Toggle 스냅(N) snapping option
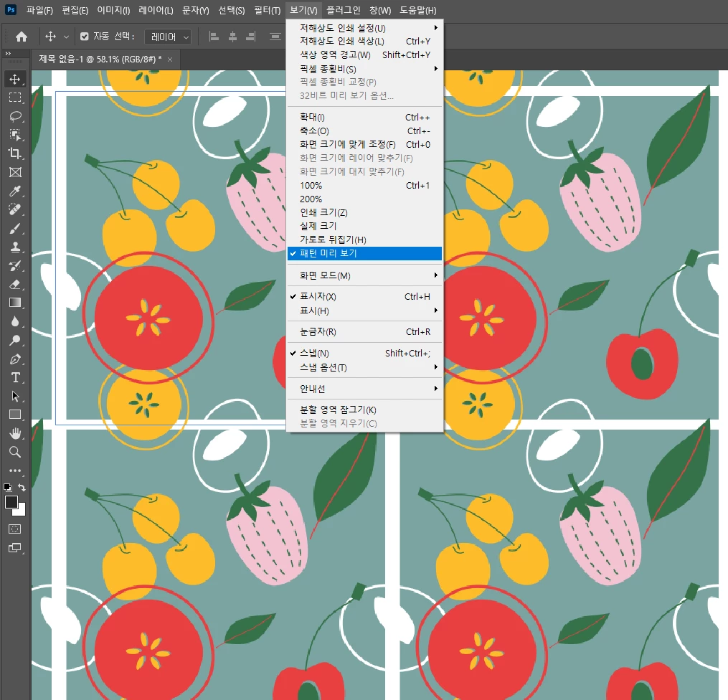 click(x=364, y=354)
